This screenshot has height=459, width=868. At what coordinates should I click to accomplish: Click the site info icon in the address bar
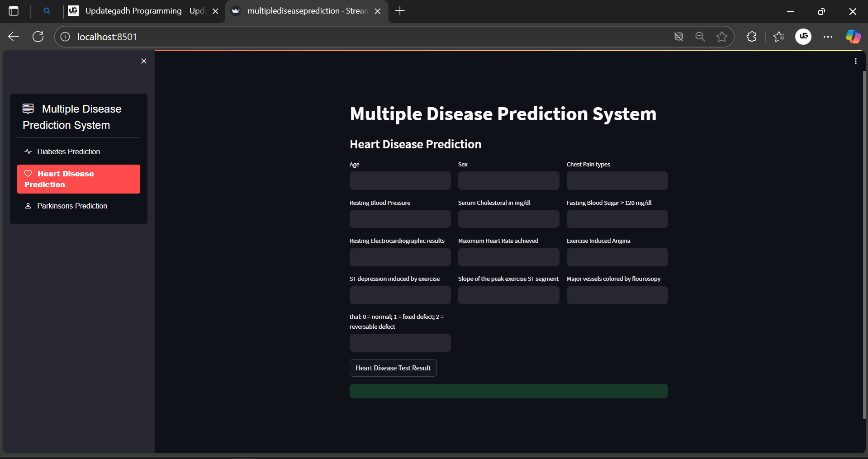[x=65, y=37]
